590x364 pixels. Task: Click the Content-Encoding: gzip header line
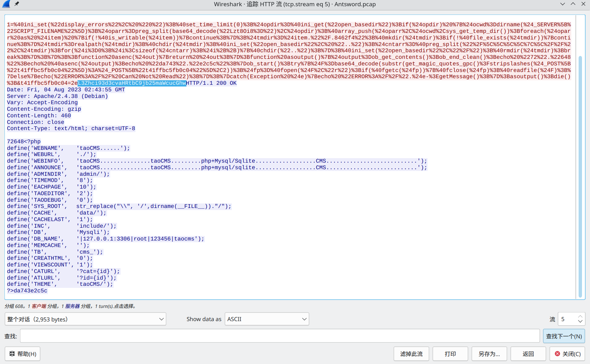click(44, 109)
